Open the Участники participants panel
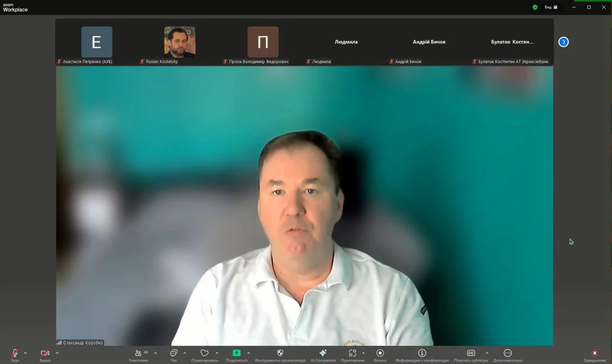The width and height of the screenshot is (612, 364). tap(139, 353)
